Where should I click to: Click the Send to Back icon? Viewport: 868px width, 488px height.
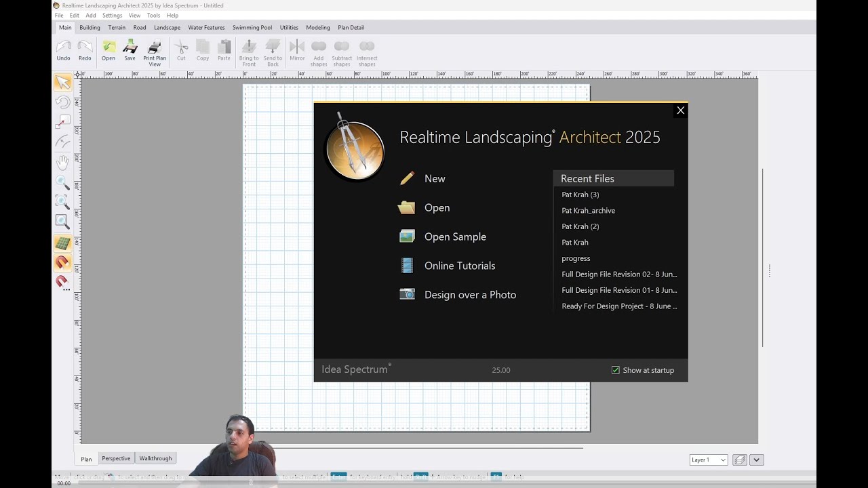pyautogui.click(x=273, y=46)
